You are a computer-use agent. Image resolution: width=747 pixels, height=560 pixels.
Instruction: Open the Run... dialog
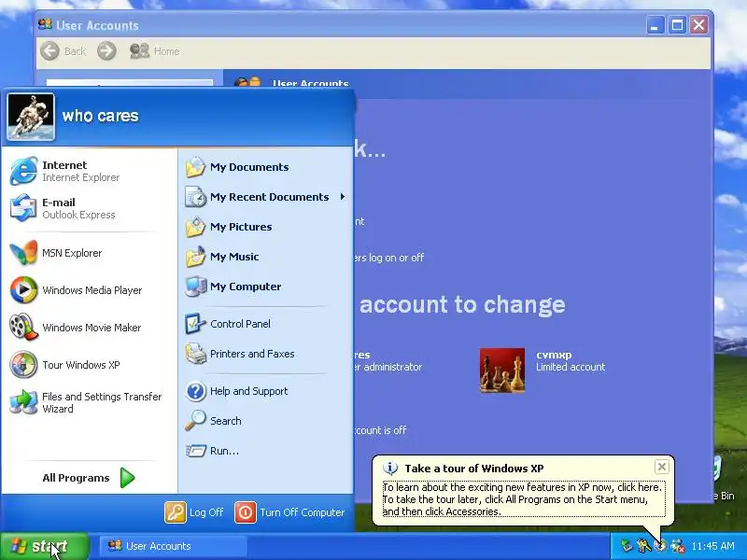coord(265,451)
